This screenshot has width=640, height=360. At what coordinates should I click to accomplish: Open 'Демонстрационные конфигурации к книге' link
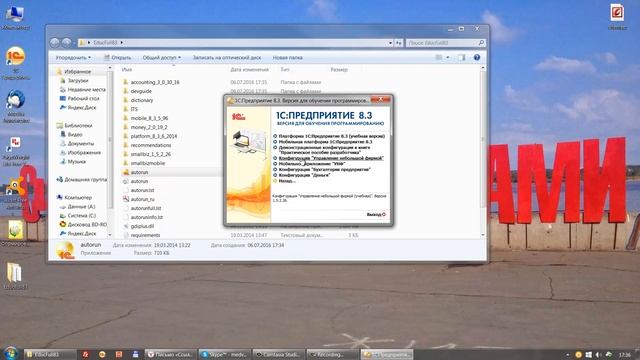[324, 149]
